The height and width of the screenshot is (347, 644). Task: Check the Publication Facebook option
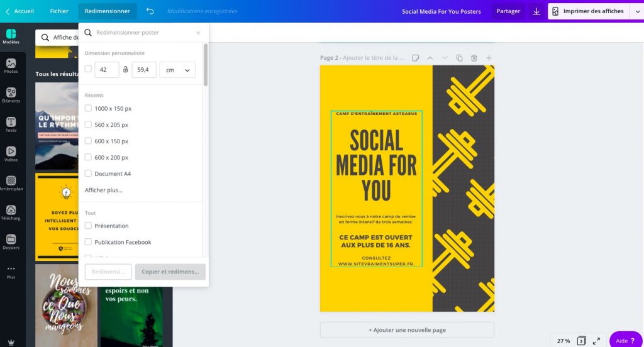[x=88, y=242]
